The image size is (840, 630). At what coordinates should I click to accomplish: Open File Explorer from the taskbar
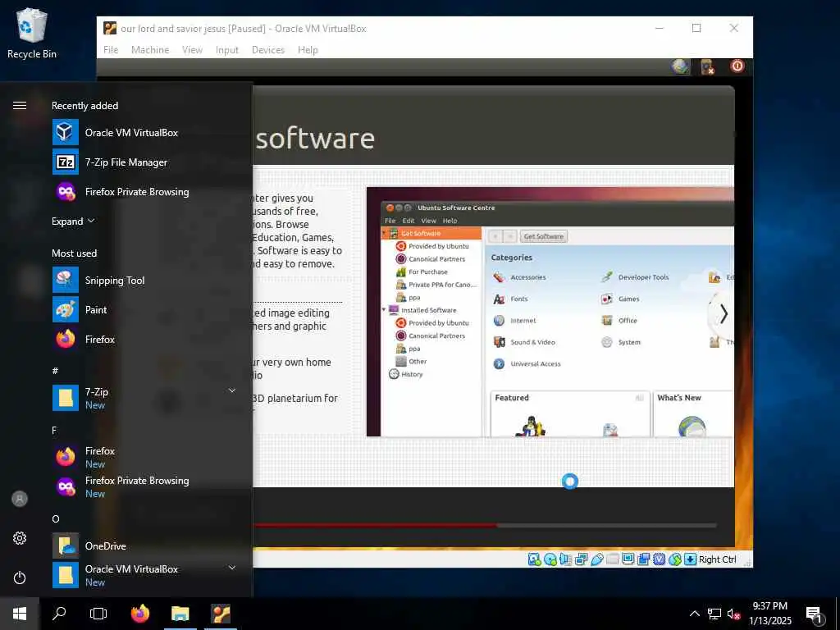pyautogui.click(x=180, y=614)
